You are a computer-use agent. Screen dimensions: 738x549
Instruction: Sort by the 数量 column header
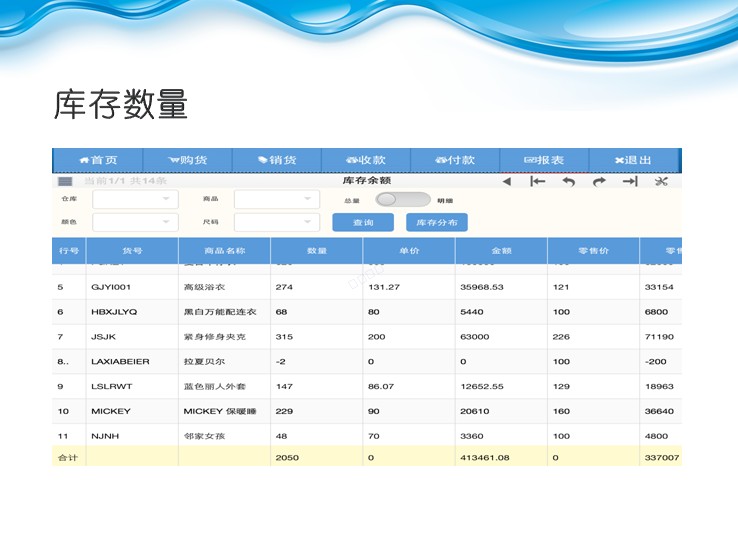[317, 251]
